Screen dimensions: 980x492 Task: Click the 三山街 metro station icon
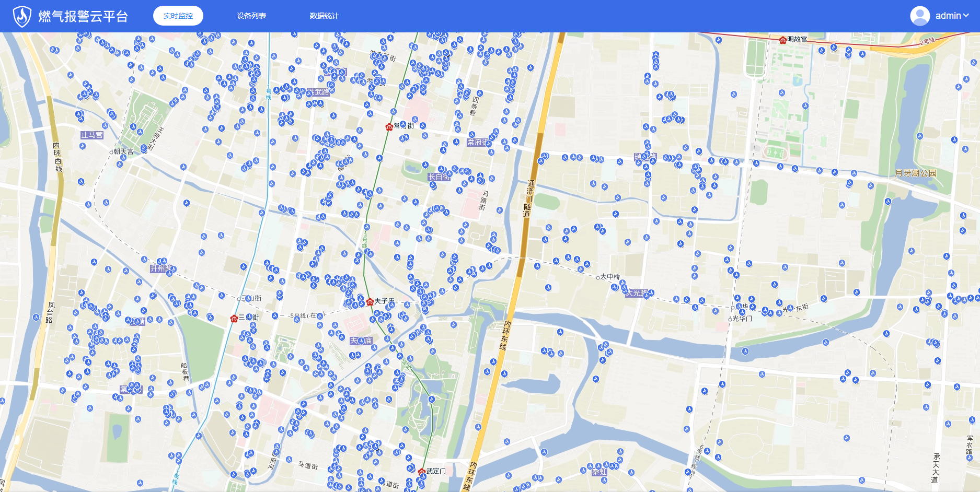(x=234, y=319)
